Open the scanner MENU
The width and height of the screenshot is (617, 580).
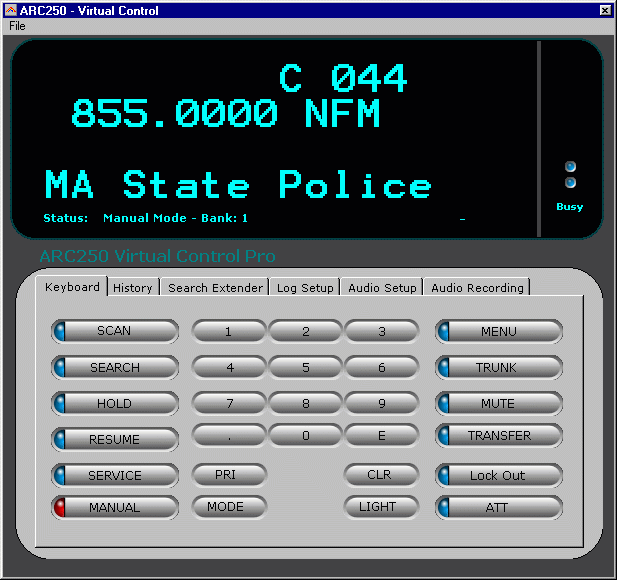click(499, 331)
